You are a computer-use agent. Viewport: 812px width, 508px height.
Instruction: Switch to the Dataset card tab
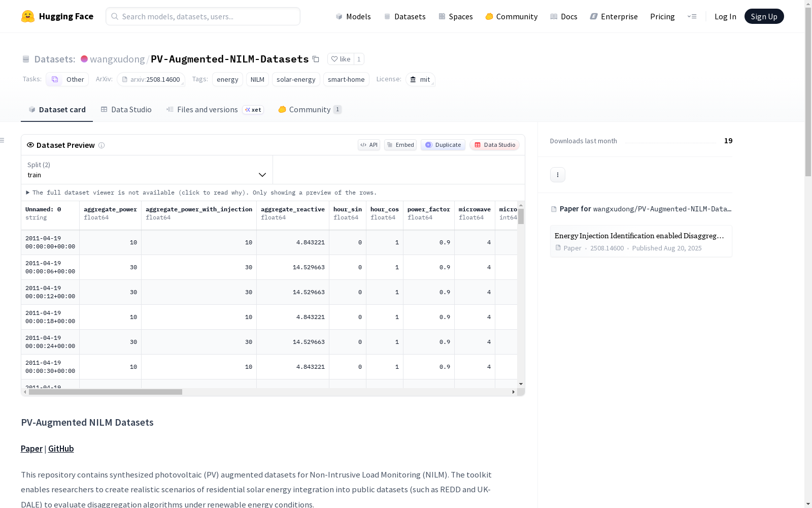click(57, 110)
